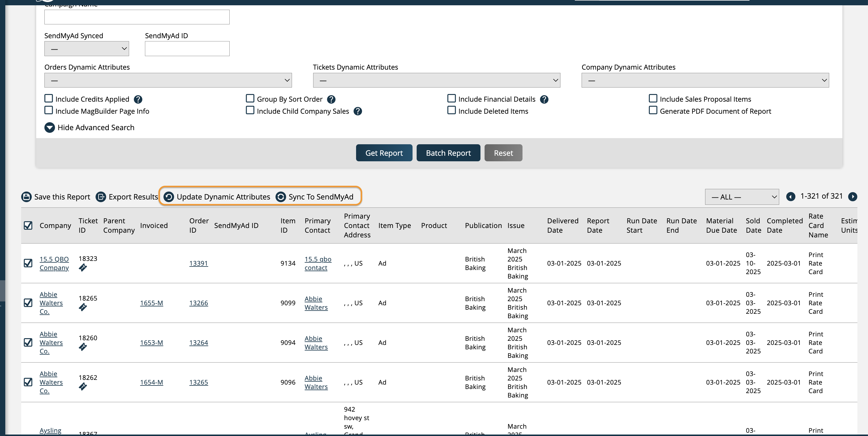Open order 13391 link
The image size is (868, 436).
pos(199,264)
